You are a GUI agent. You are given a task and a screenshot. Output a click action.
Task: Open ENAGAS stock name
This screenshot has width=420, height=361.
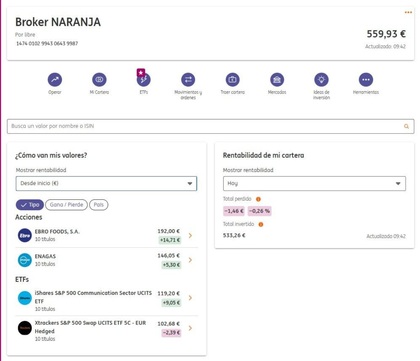(45, 256)
